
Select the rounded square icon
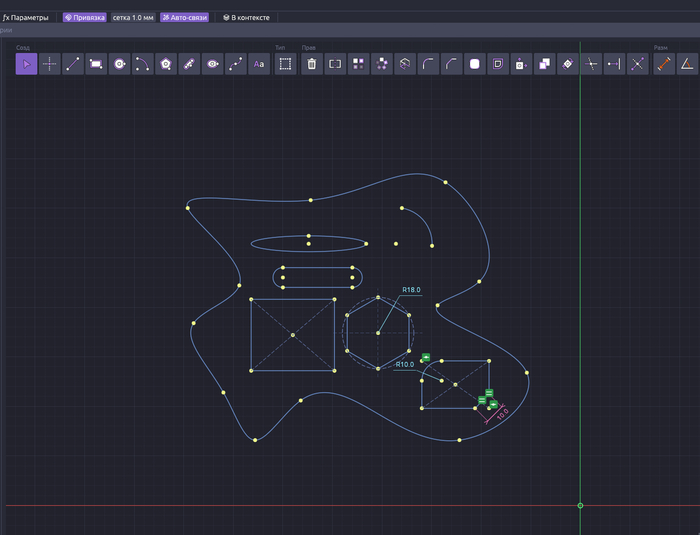(475, 64)
